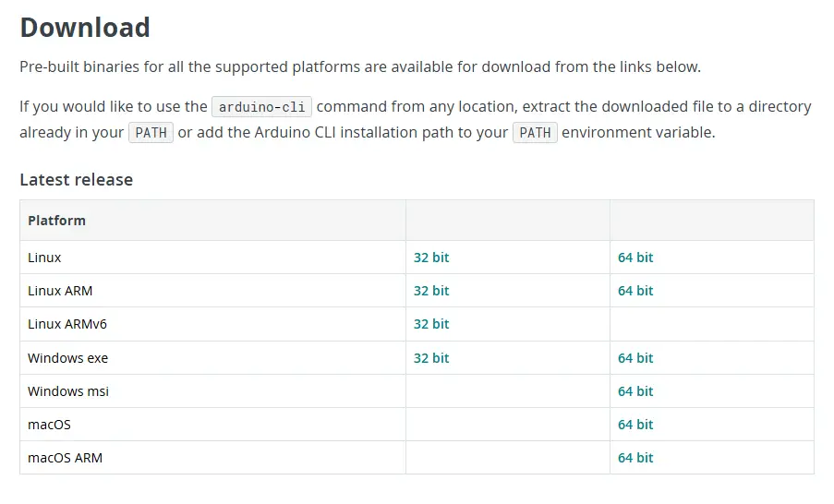
Task: Click the Windows exe platform cell
Action: pos(212,358)
